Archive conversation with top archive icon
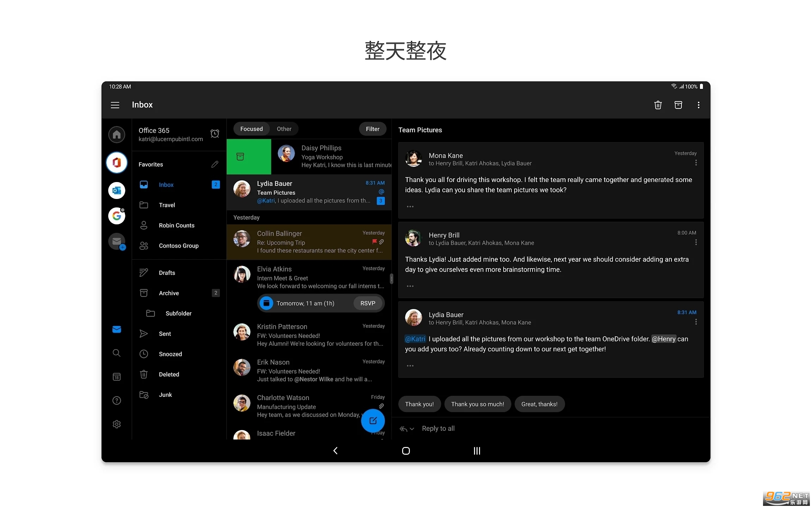 [678, 105]
